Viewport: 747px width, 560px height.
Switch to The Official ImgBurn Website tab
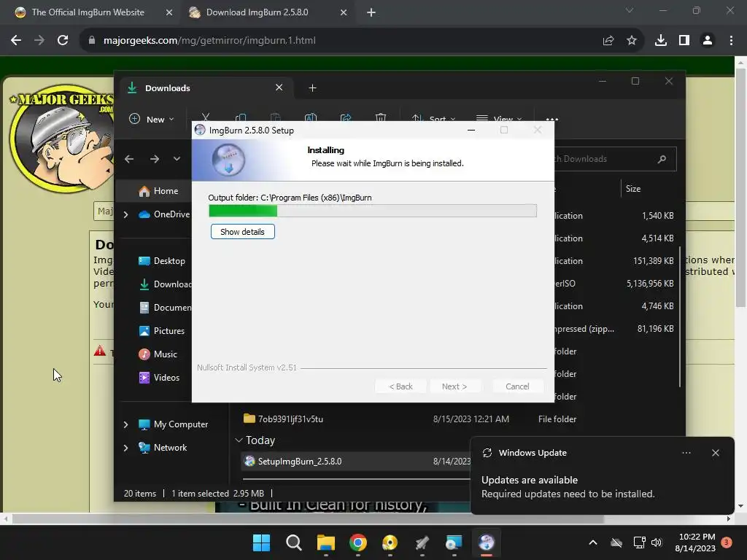88,12
